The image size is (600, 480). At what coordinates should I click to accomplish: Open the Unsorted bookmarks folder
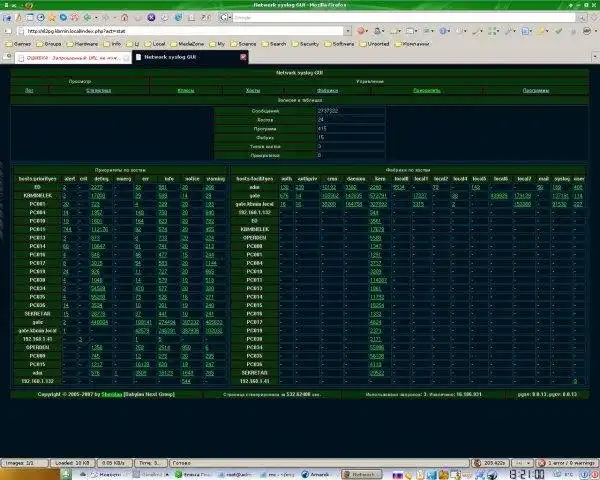click(374, 44)
